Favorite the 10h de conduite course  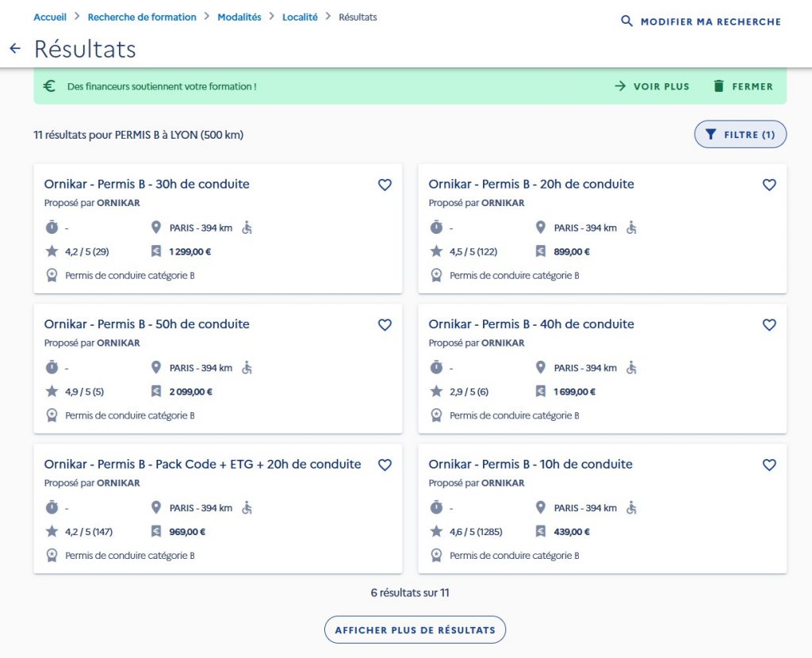point(769,465)
